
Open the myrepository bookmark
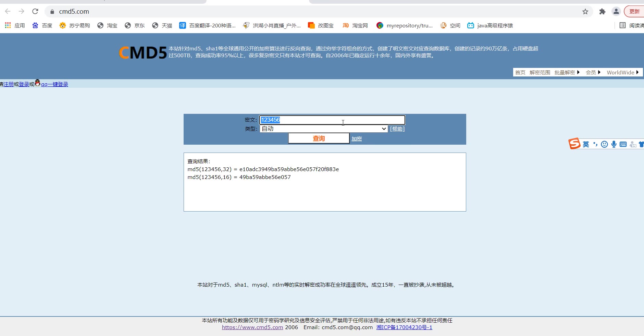(x=405, y=25)
